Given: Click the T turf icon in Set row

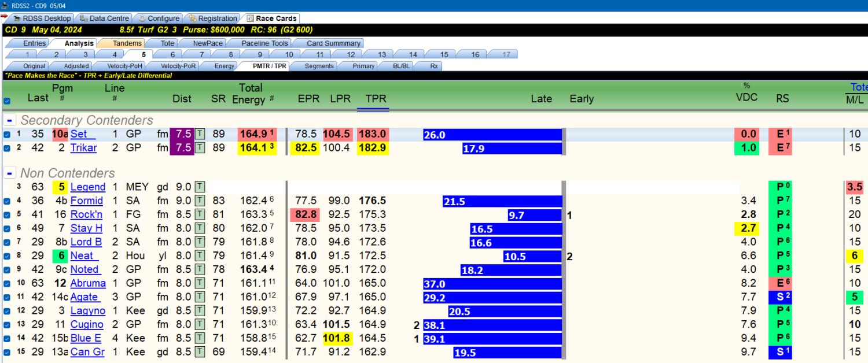Looking at the screenshot, I should (200, 134).
